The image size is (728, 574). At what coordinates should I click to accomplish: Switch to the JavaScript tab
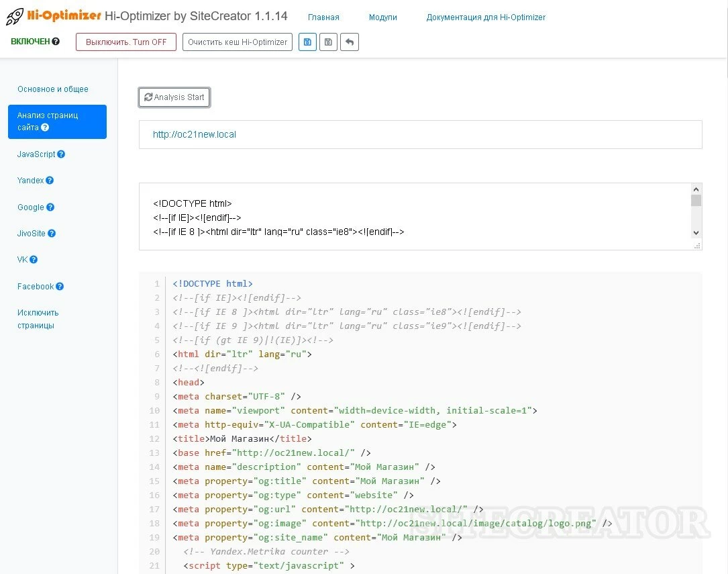pos(36,154)
